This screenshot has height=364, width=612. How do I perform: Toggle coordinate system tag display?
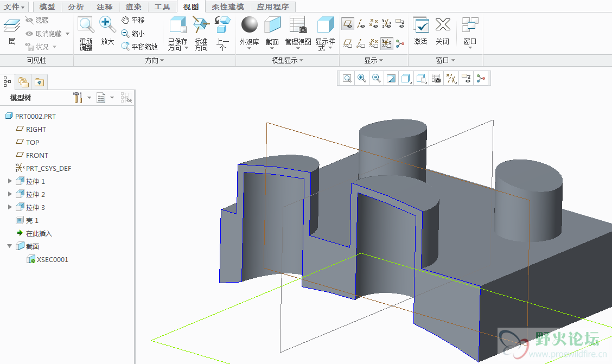click(x=387, y=43)
